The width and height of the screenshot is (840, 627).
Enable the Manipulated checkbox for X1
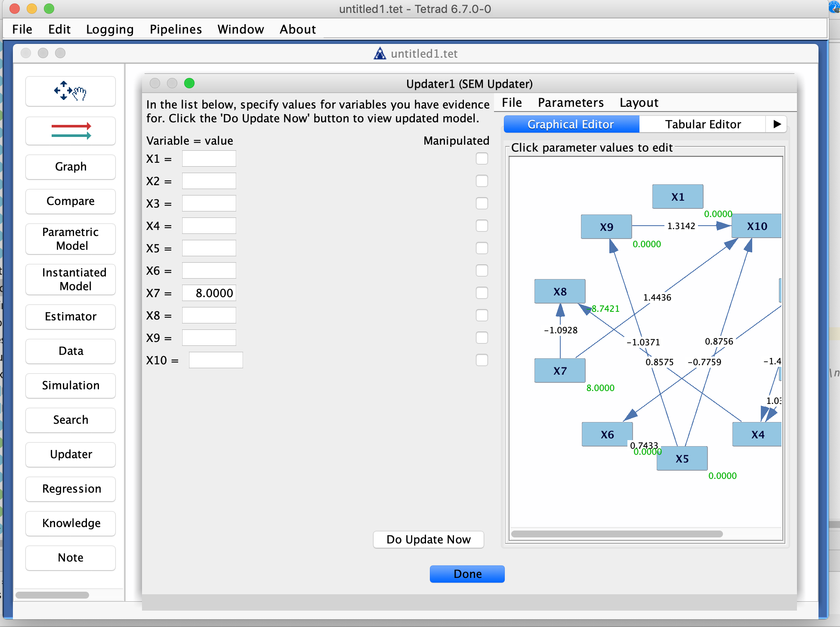pos(482,158)
